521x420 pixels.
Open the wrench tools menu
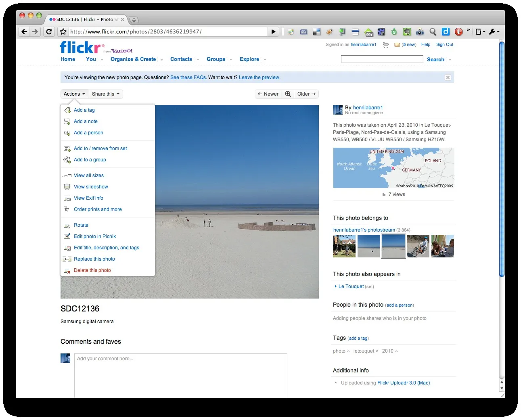tap(494, 31)
